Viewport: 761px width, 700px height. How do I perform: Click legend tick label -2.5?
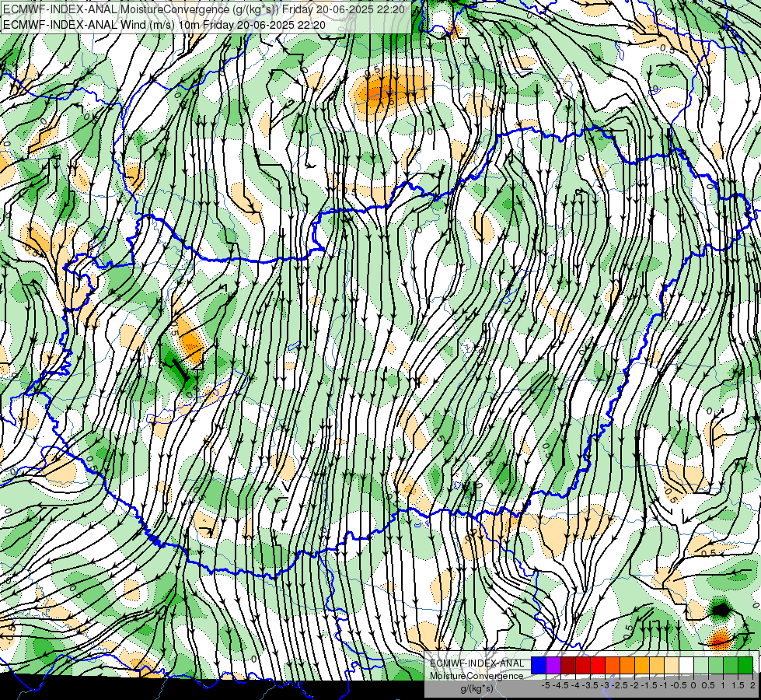620,685
